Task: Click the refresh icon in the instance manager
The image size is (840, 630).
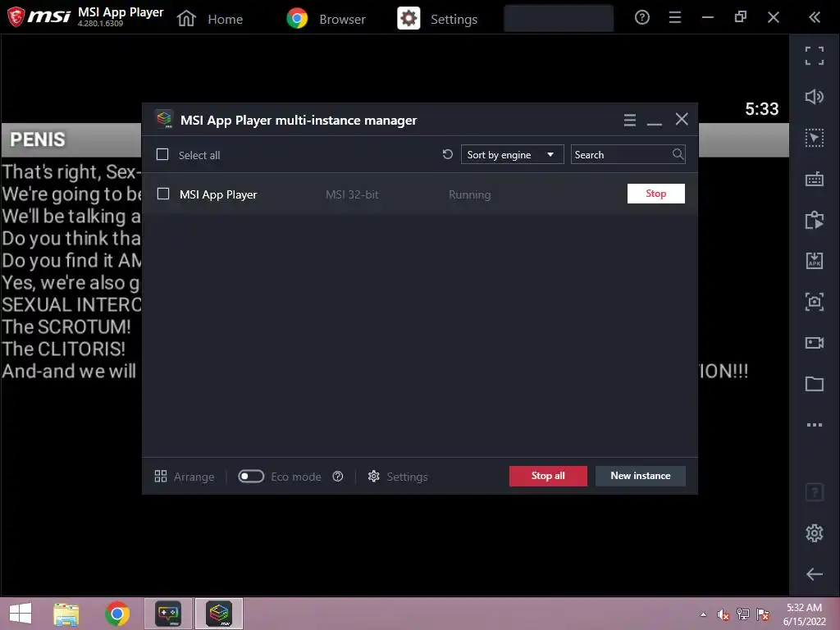Action: pyautogui.click(x=447, y=154)
